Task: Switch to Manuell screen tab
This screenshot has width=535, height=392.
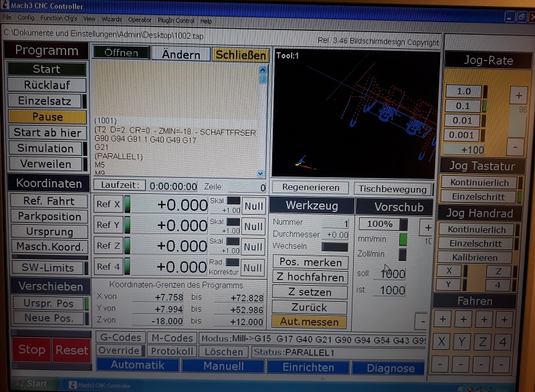Action: 223,366
